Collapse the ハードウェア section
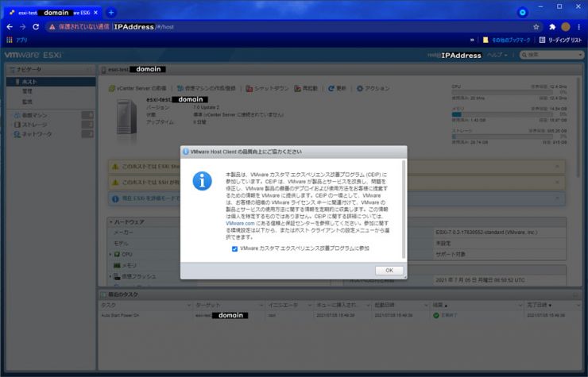The height and width of the screenshot is (377, 588). click(x=111, y=222)
